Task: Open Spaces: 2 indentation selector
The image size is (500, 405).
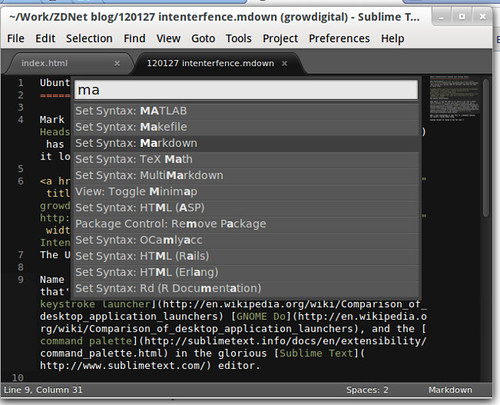Action: 367,390
